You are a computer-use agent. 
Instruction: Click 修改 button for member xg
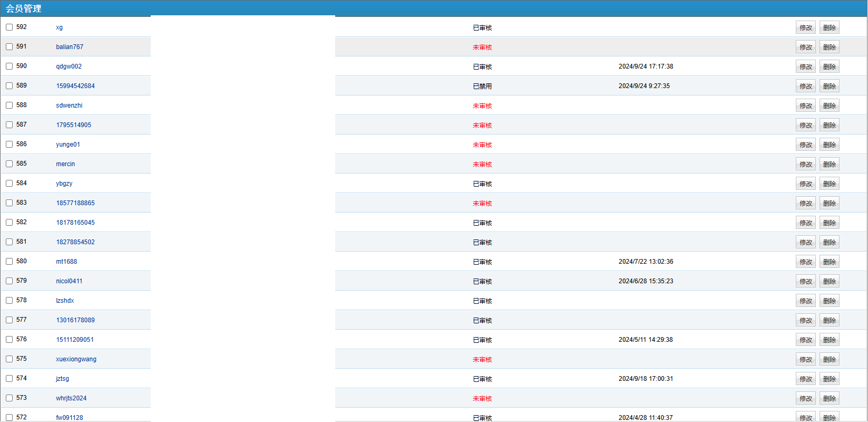(x=805, y=28)
